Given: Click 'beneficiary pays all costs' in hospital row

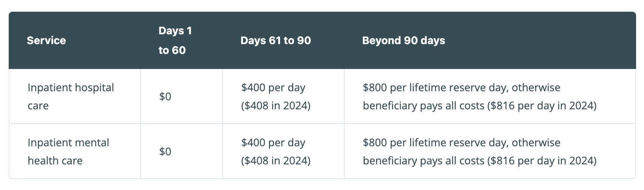Looking at the screenshot, I should [424, 106].
